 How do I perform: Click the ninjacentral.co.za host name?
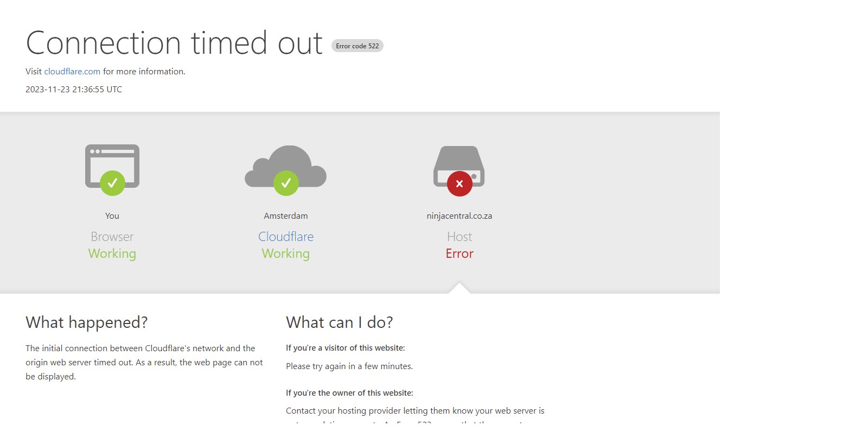pyautogui.click(x=459, y=216)
